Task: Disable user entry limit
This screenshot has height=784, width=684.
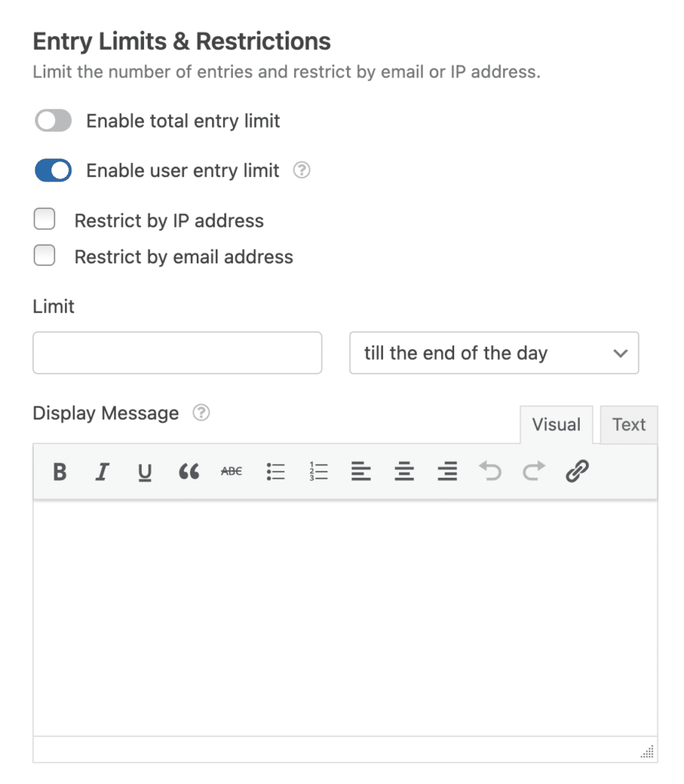Action: (x=53, y=170)
